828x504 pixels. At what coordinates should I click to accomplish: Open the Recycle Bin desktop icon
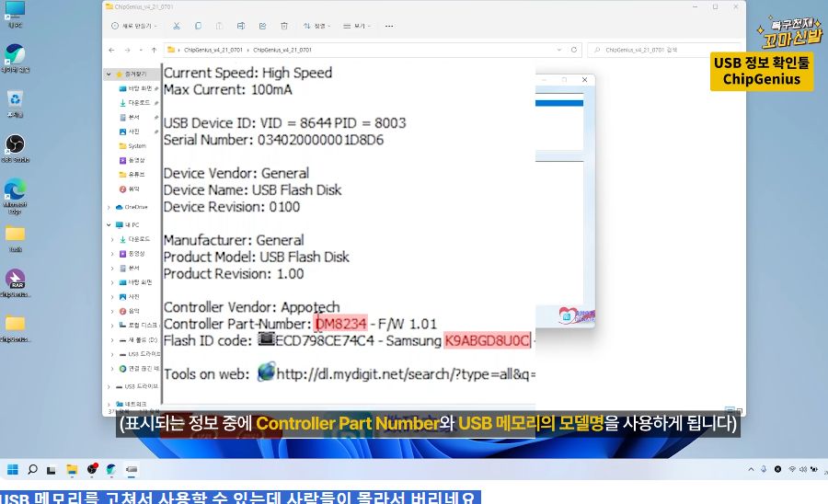coord(16,105)
